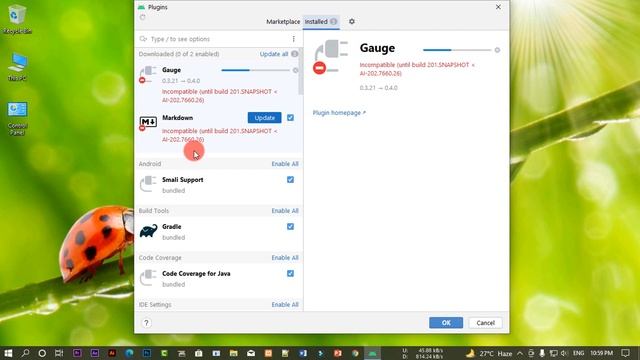Disable the Smali Support plugin checkbox
640x360 pixels.
[x=290, y=180]
